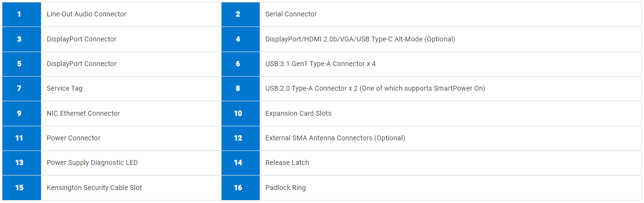Click the Service Tag label
Screen dimensions: 644x203
65,89
